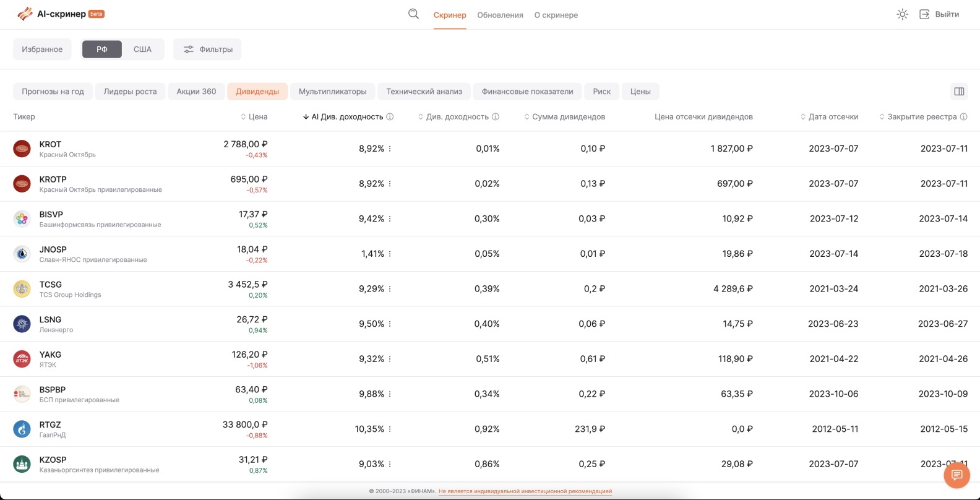Select the Мультипликаторы tab
980x500 pixels.
pyautogui.click(x=332, y=92)
